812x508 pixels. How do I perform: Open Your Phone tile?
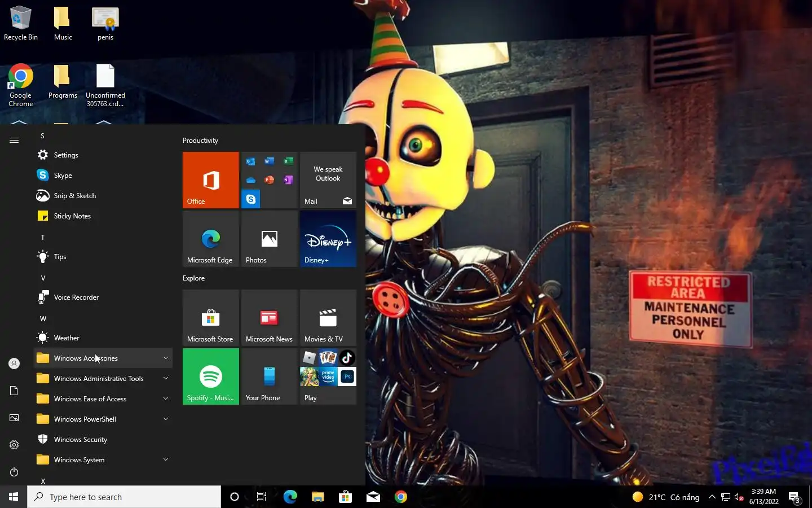270,376
